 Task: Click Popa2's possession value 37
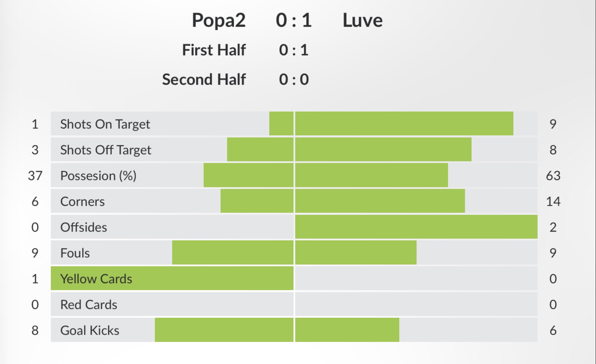pyautogui.click(x=35, y=176)
